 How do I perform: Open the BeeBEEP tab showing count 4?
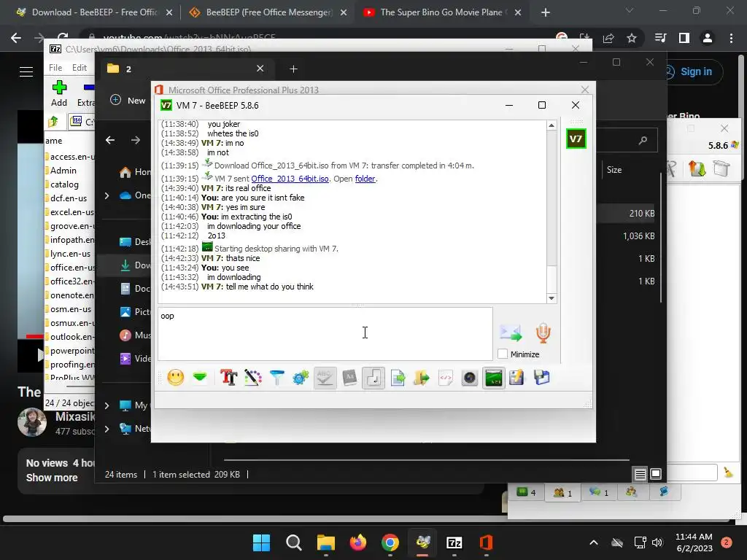pyautogui.click(x=526, y=492)
